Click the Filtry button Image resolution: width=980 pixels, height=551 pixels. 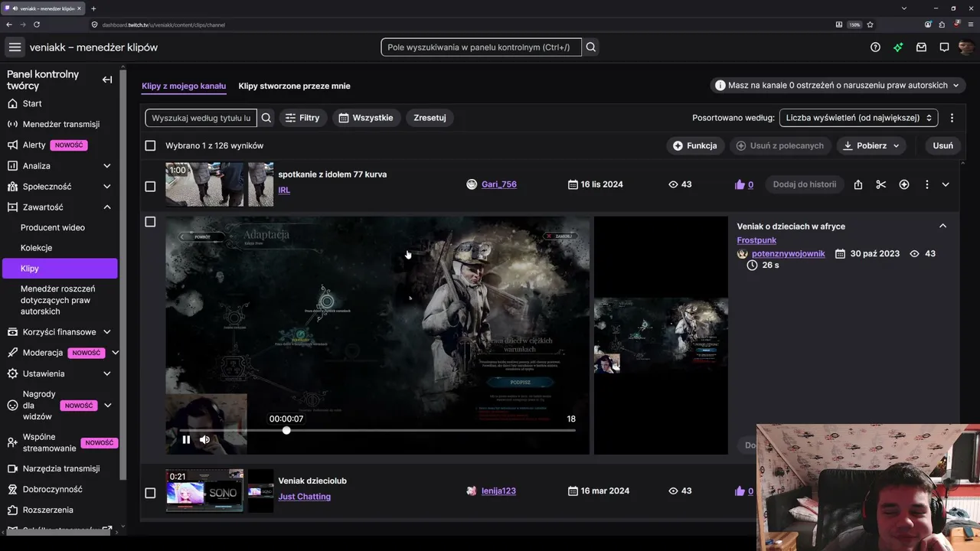(302, 118)
